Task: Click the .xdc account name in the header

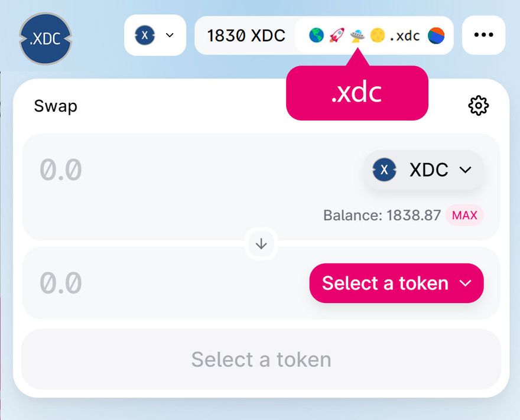Action: (x=404, y=35)
